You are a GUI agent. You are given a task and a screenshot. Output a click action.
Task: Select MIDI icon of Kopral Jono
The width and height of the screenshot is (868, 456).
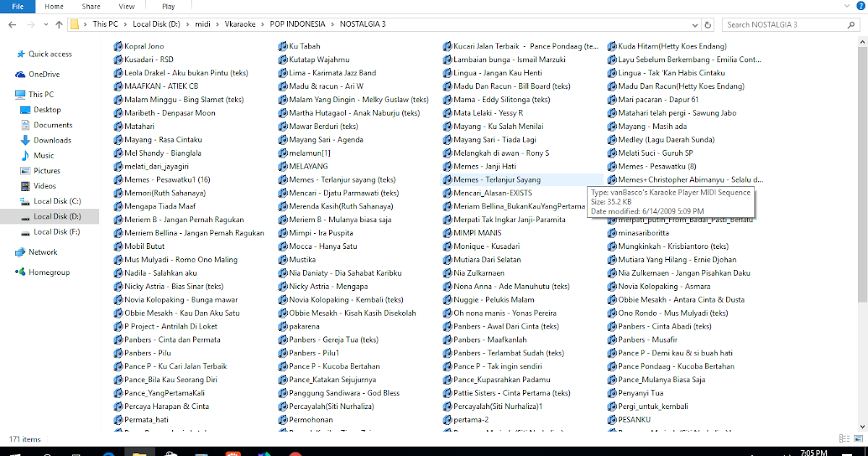pyautogui.click(x=119, y=46)
